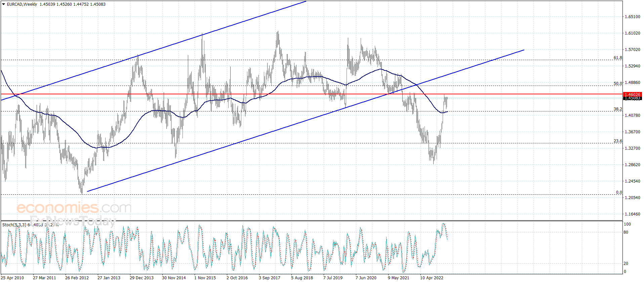Click the 27 Jan 2013 date label

109,278
